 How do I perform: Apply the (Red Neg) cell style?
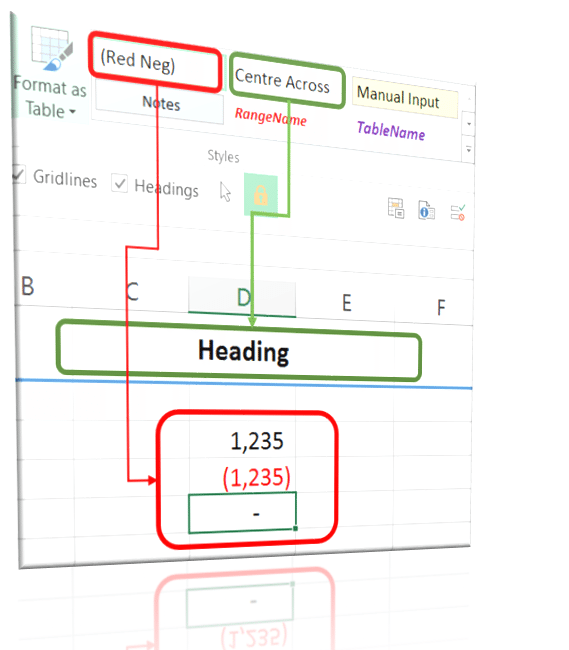click(155, 62)
